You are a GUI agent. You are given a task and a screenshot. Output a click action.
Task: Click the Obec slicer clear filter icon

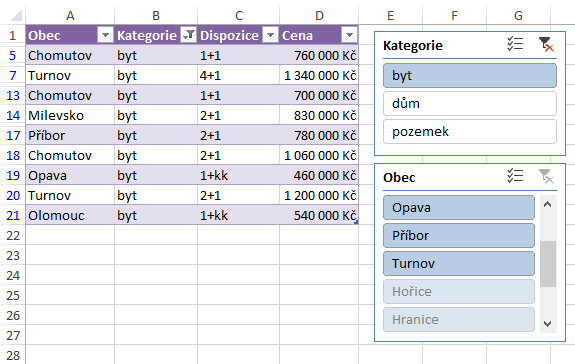pyautogui.click(x=546, y=176)
